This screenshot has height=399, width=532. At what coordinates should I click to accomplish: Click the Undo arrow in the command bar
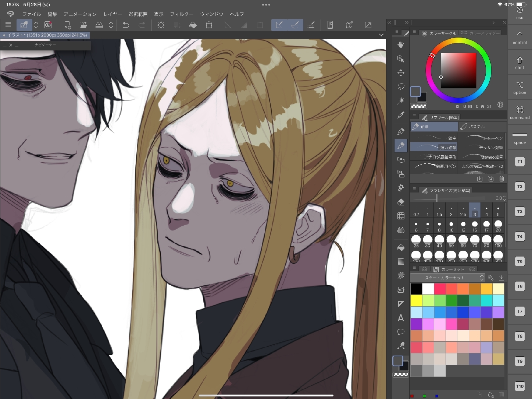[x=126, y=25]
